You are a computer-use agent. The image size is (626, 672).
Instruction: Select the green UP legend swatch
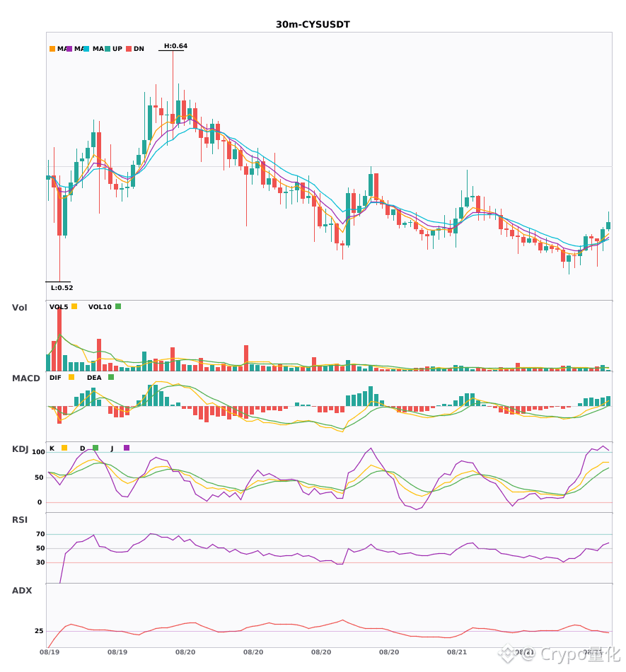(x=108, y=49)
